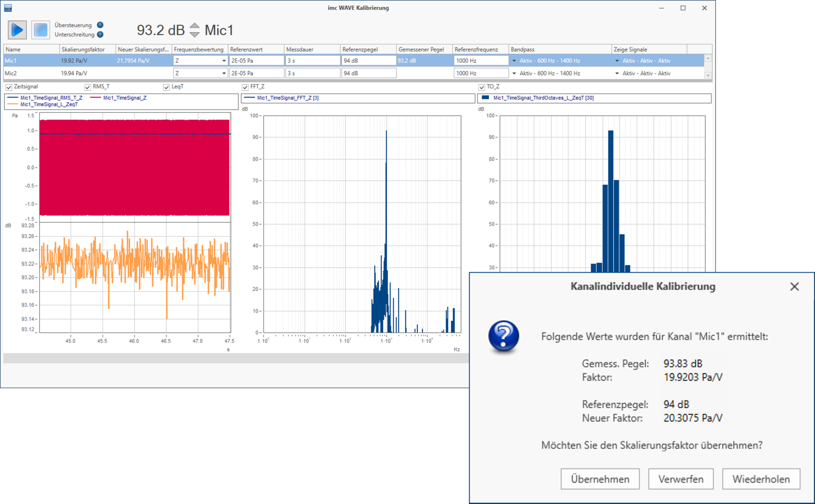
Task: Uncheck the Zeitsignal checkbox
Action: click(9, 87)
